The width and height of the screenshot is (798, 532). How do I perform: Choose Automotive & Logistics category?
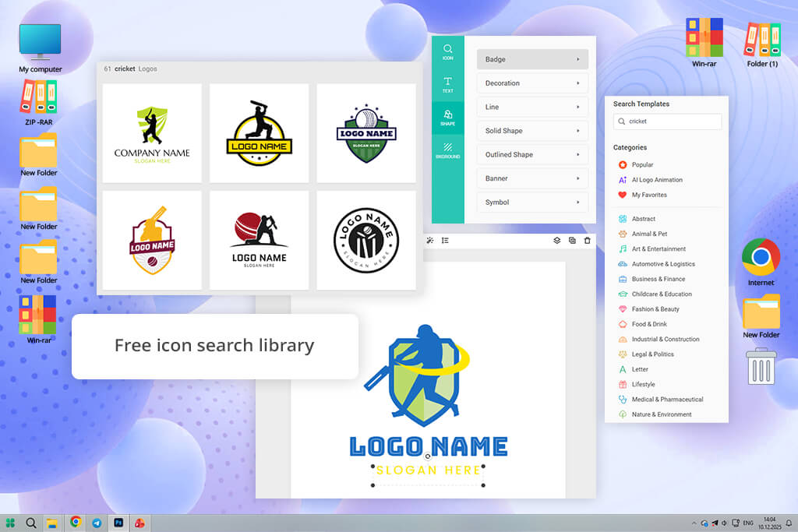(656, 264)
